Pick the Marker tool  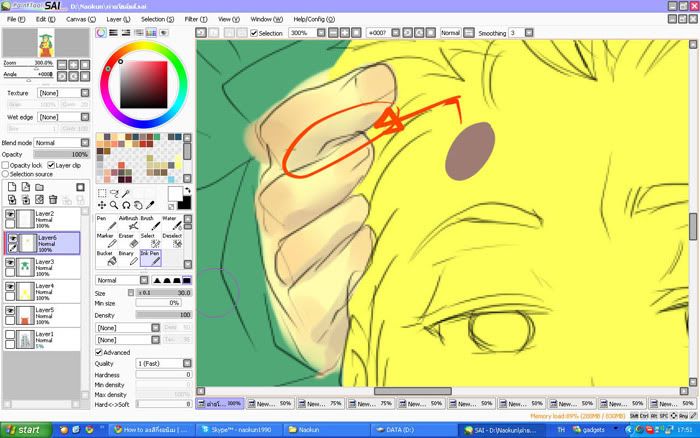(x=104, y=240)
